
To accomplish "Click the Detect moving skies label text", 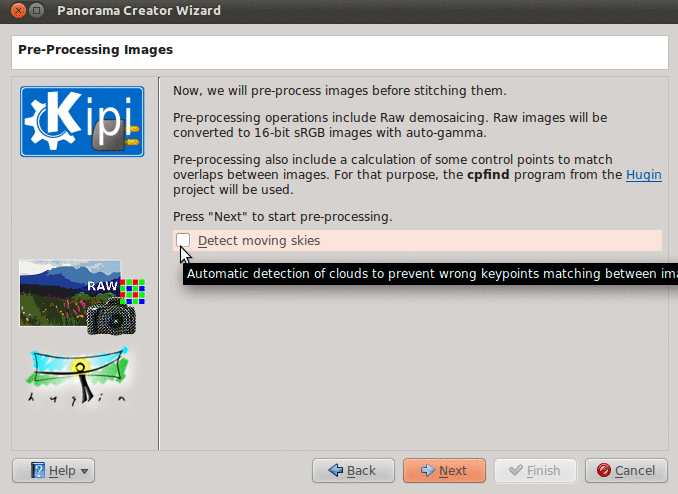I will (x=259, y=241).
